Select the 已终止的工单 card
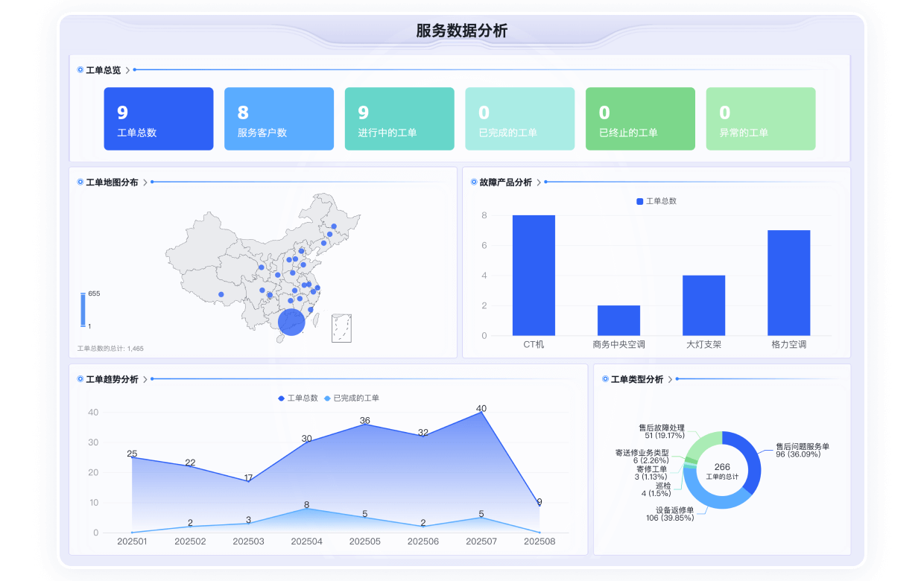This screenshot has height=581, width=924. coord(640,119)
